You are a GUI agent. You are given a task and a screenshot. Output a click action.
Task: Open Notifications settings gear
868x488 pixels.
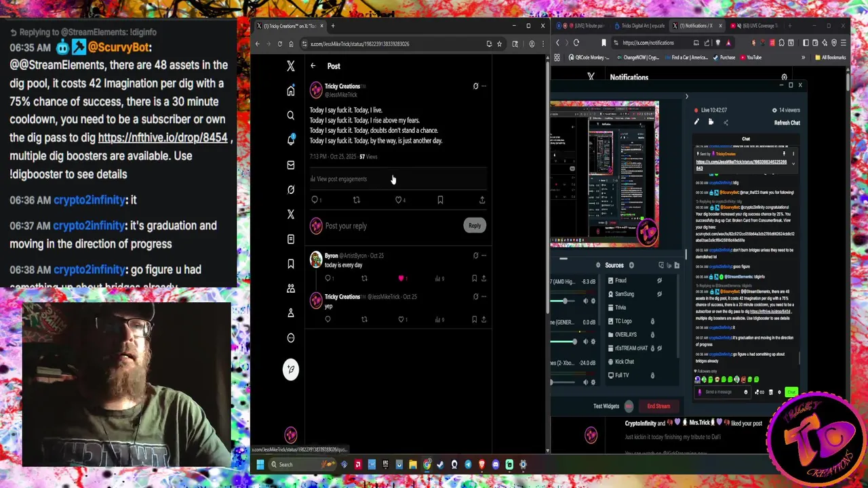coord(784,78)
